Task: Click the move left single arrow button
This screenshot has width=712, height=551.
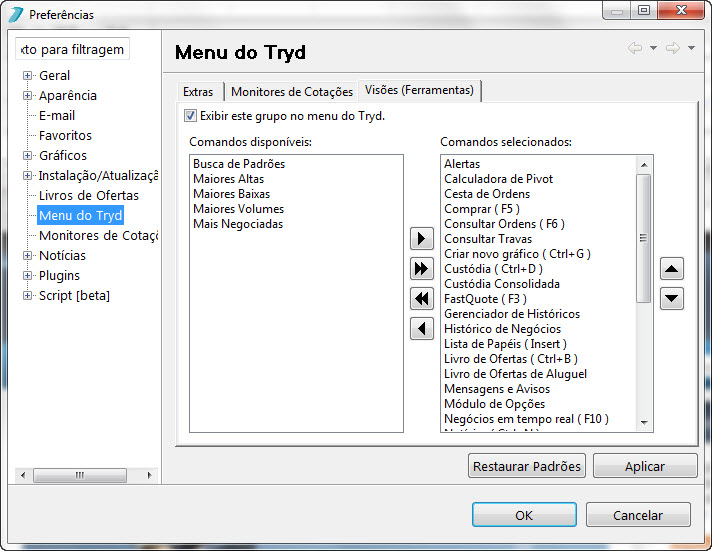Action: coord(421,328)
